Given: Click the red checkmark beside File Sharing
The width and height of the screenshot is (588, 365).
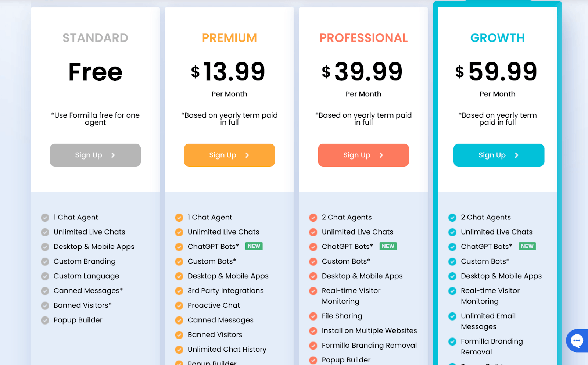Looking at the screenshot, I should [x=313, y=316].
